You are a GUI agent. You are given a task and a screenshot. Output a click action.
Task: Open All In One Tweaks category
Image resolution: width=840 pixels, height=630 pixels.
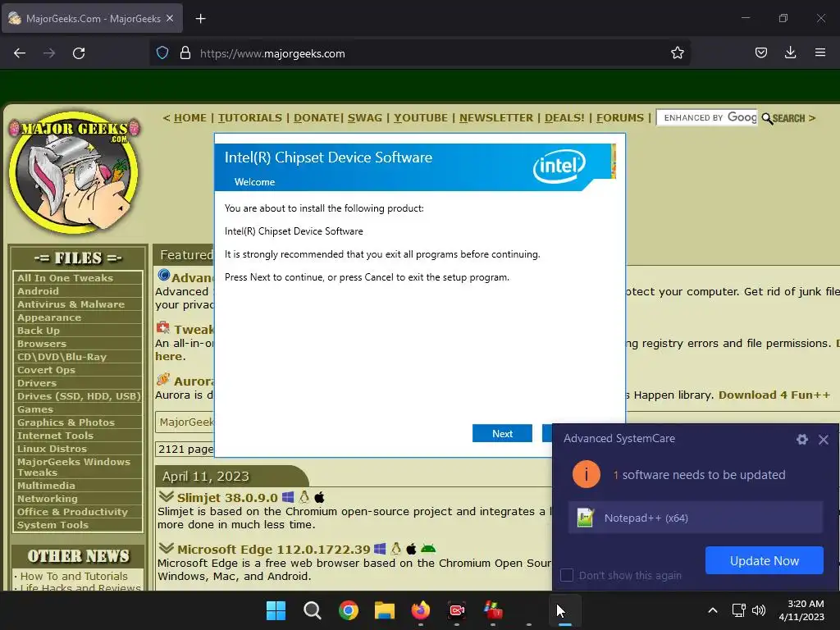(x=66, y=278)
